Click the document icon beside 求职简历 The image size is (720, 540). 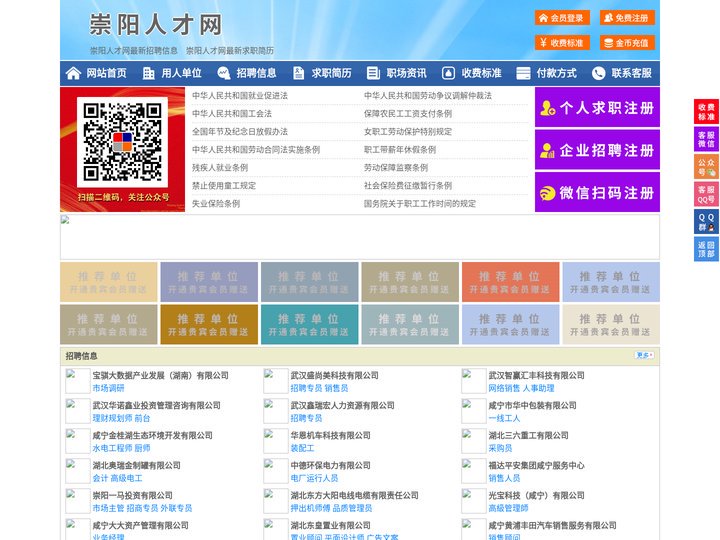tap(298, 73)
